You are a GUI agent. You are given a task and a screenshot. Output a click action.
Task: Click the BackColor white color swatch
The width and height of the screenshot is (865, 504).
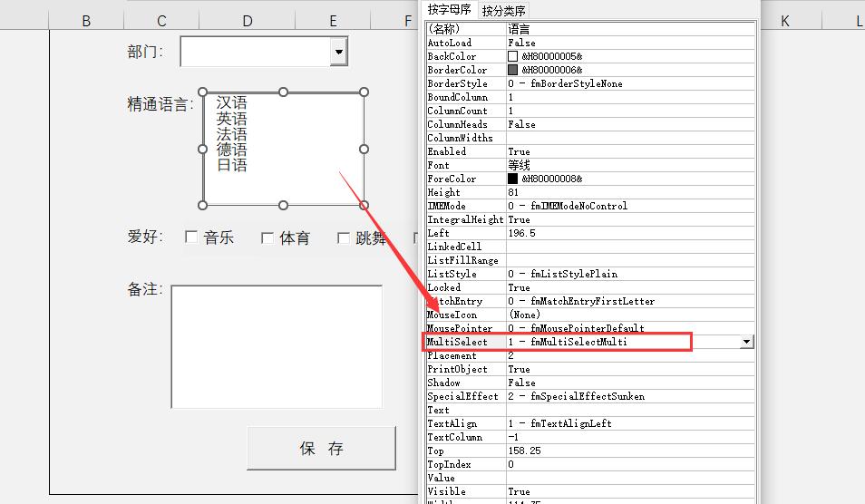(512, 56)
